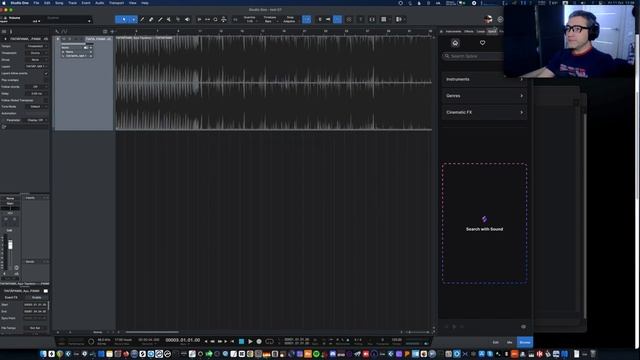The height and width of the screenshot is (360, 640).
Task: Click the arrange horizontal scrollbar
Action: (x=151, y=332)
